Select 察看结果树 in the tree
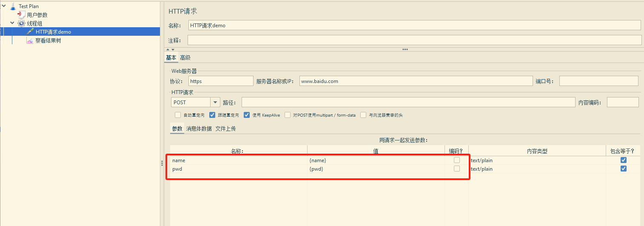The height and width of the screenshot is (226, 644). pyautogui.click(x=48, y=41)
